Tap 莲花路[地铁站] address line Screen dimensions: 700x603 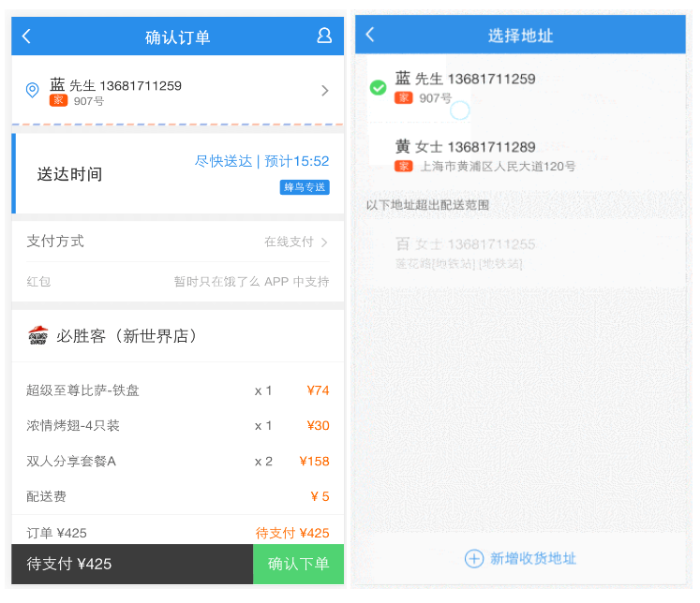[458, 264]
